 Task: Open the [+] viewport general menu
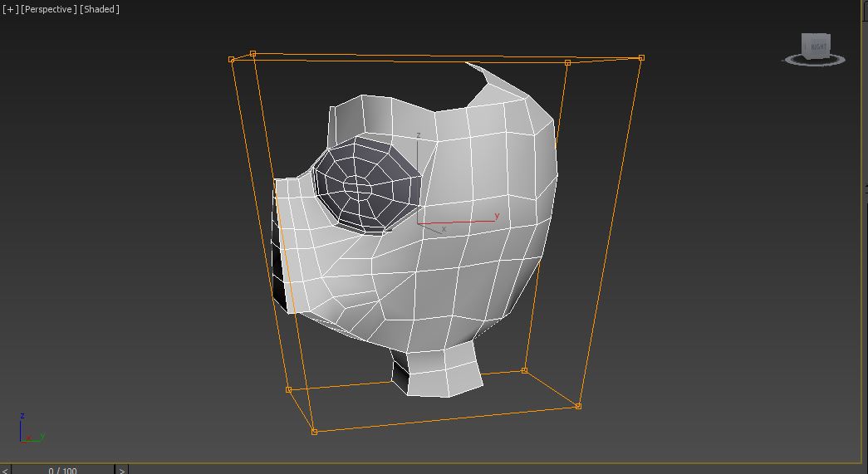(x=11, y=9)
